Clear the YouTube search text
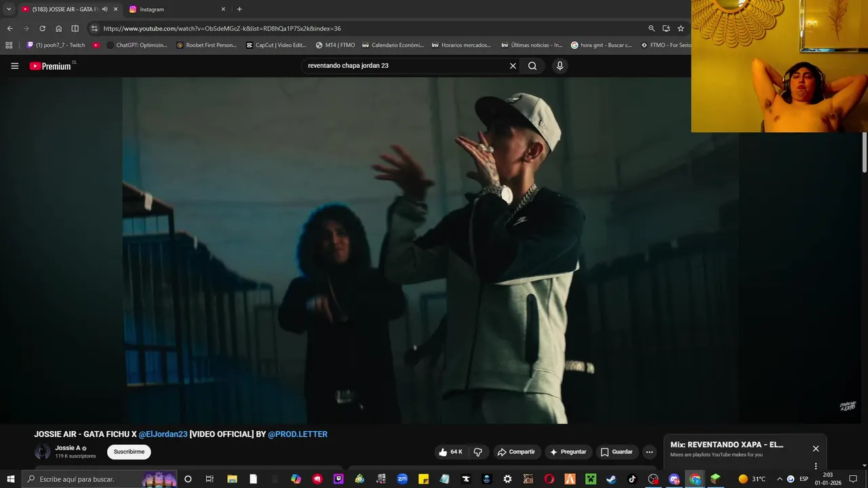The image size is (868, 488). tap(513, 66)
